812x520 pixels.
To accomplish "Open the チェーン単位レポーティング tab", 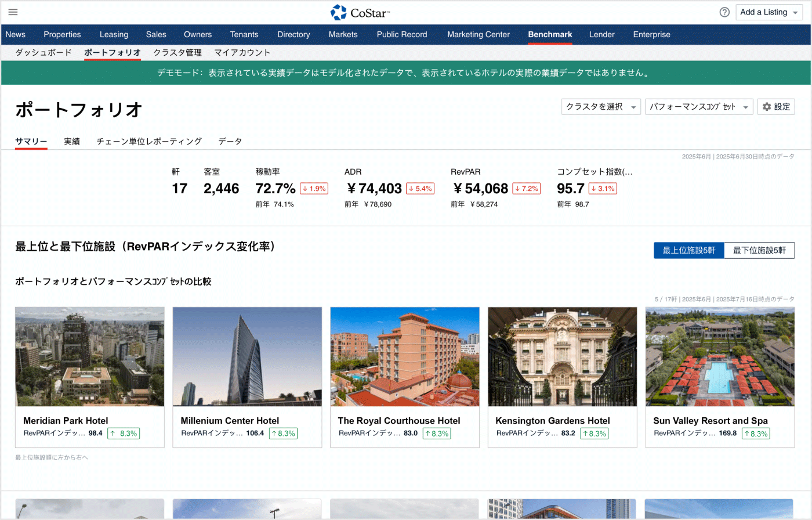I will pos(149,141).
